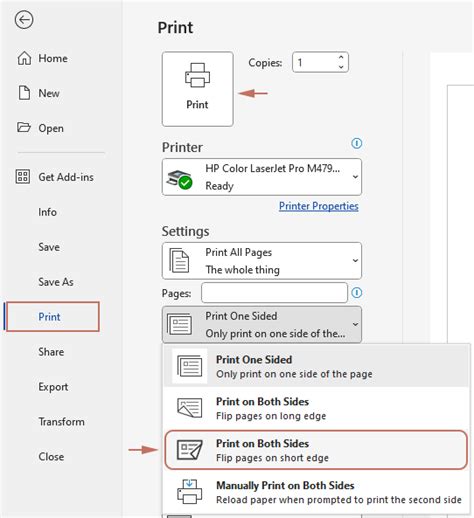Select Print on Both Sides short edge
Viewport: 474px width, 518px height.
316,450
